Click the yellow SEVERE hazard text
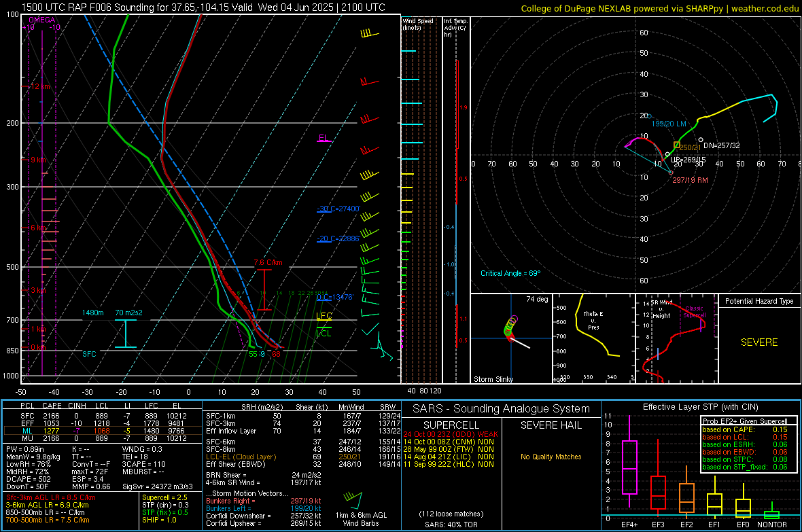The image size is (802, 532). coord(759,342)
